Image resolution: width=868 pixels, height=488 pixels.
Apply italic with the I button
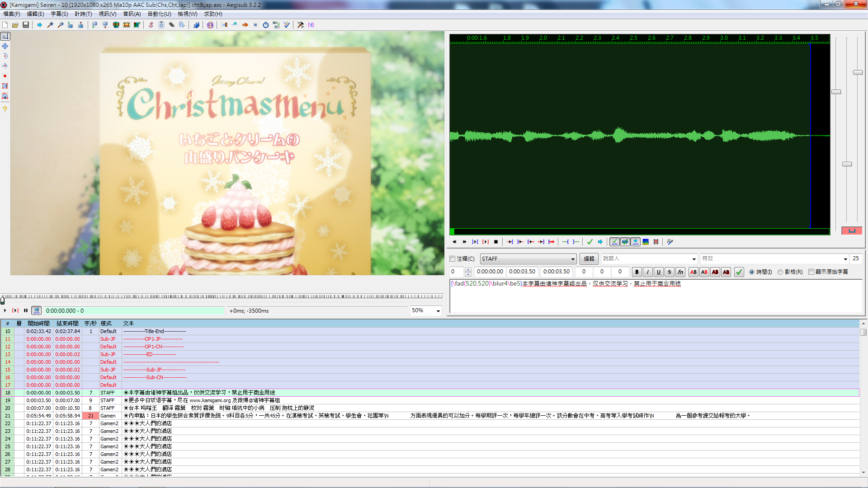[648, 272]
